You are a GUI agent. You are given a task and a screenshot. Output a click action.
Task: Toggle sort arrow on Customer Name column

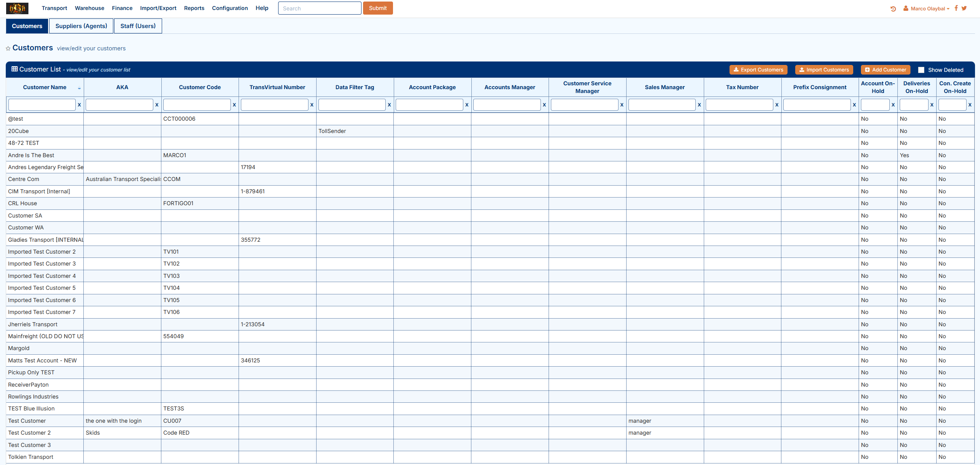pyautogui.click(x=79, y=88)
